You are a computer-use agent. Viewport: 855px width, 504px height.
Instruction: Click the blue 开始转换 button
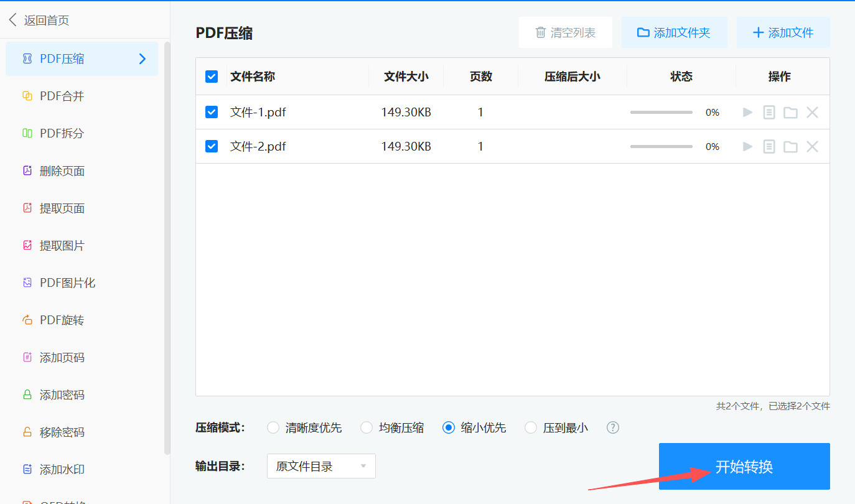744,467
